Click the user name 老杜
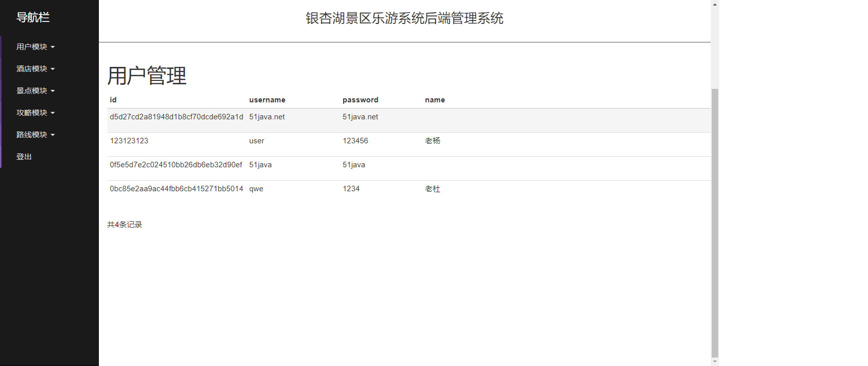The image size is (868, 366). pos(433,189)
